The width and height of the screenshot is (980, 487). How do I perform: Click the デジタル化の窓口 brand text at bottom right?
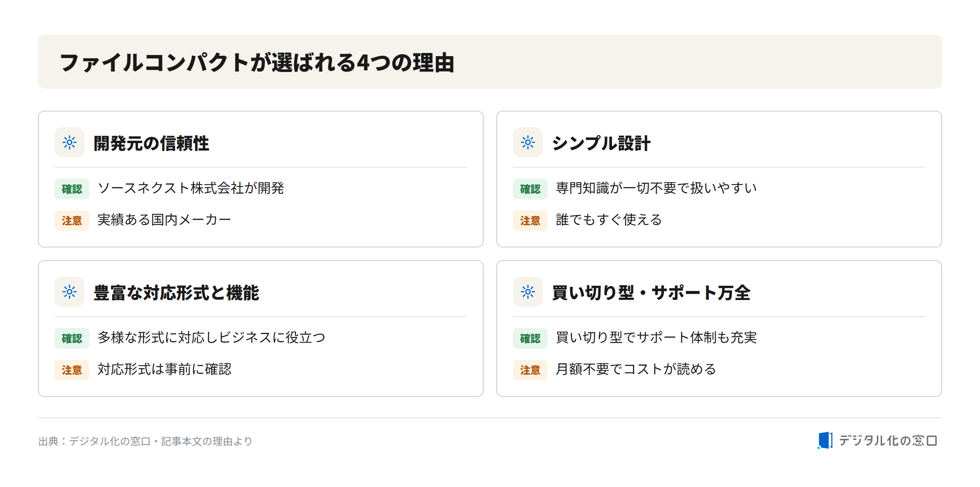888,440
